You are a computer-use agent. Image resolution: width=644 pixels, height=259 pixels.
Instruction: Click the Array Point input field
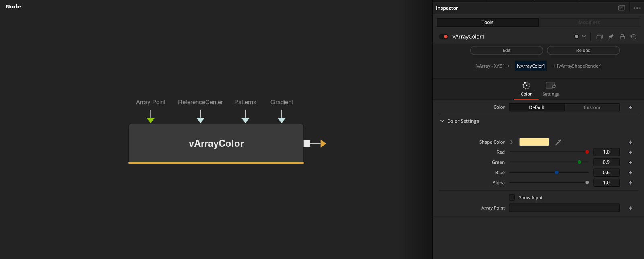[x=564, y=208]
